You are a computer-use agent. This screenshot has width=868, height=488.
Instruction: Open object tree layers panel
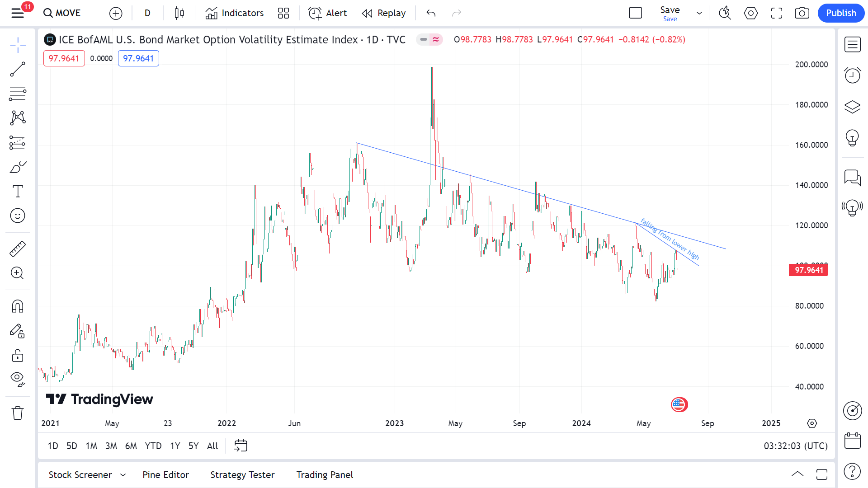tap(852, 107)
